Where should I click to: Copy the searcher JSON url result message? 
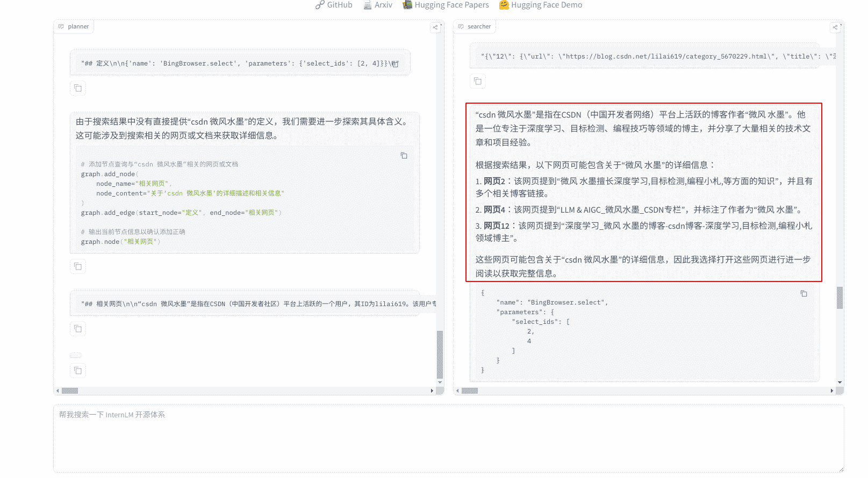click(478, 81)
